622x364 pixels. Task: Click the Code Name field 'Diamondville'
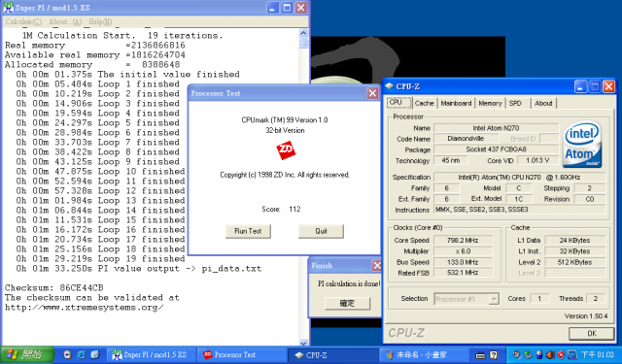(x=466, y=139)
